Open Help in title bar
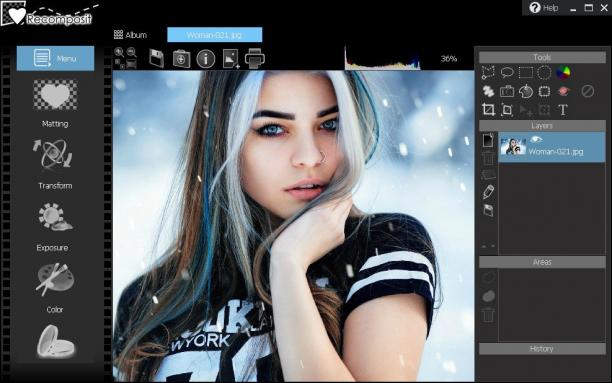612x383 pixels. coord(544,8)
